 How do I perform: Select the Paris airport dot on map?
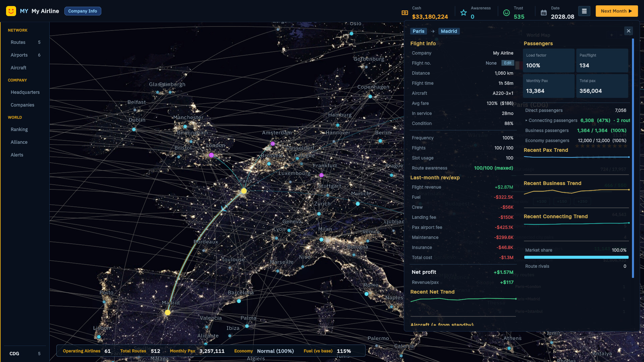(x=244, y=191)
